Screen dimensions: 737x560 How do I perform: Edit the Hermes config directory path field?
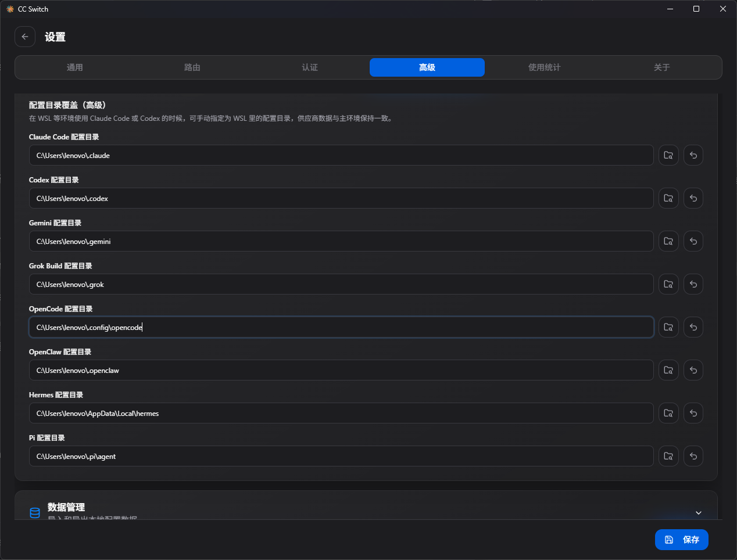click(341, 413)
